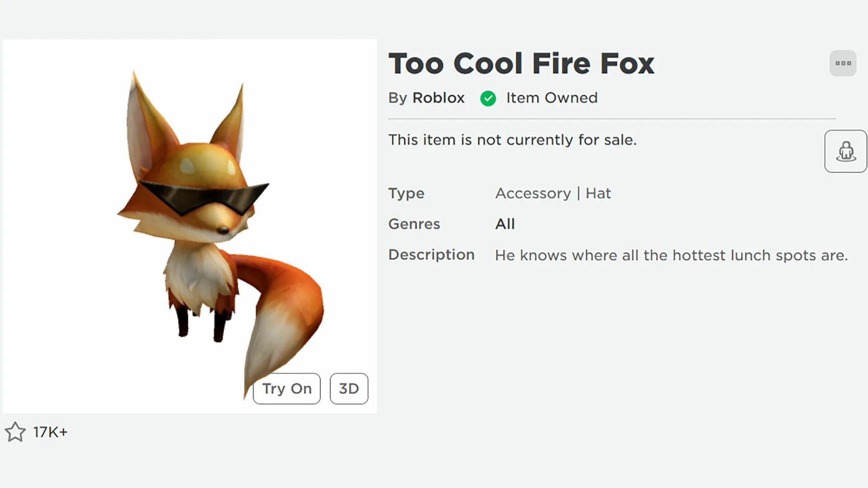
Task: Open the Roblox creator profile link
Action: pyautogui.click(x=438, y=98)
